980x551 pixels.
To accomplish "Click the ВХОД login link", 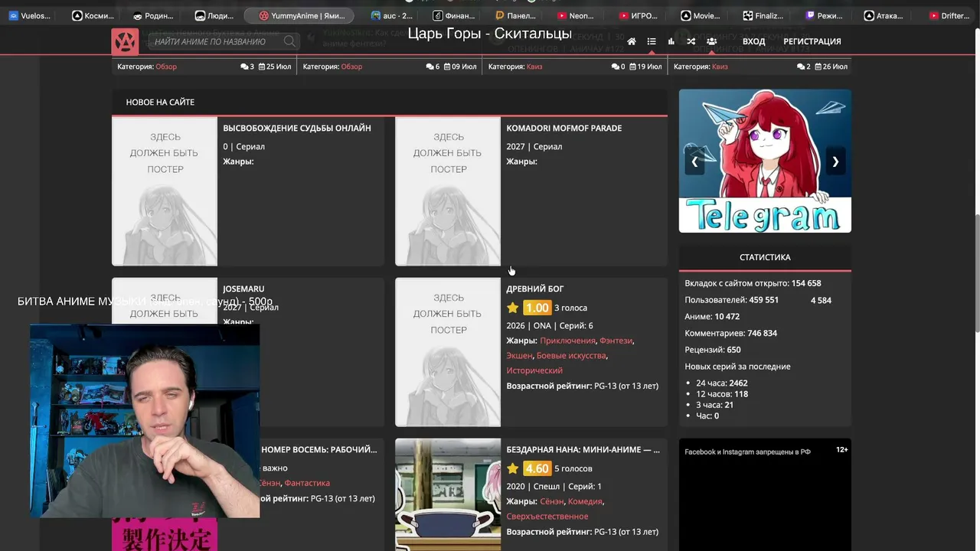I will pos(753,41).
